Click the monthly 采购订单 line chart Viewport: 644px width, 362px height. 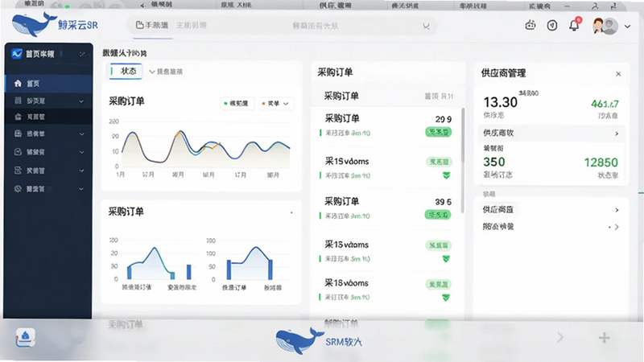point(201,149)
